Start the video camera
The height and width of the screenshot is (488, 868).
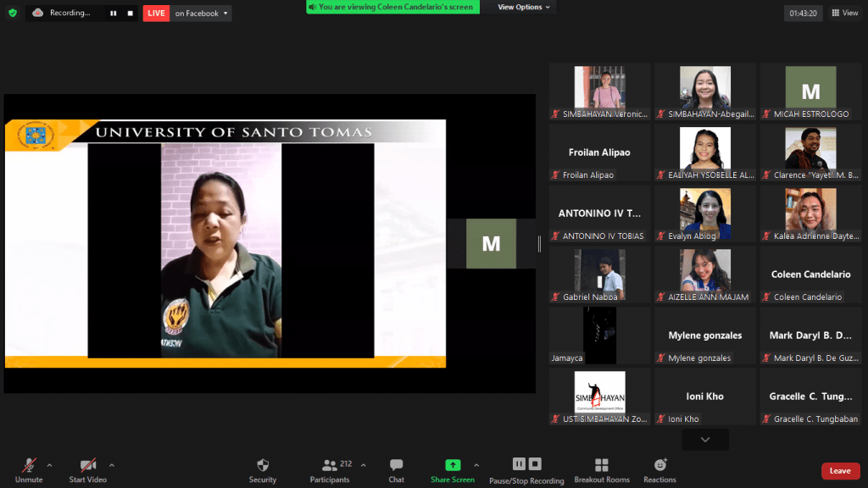point(87,471)
